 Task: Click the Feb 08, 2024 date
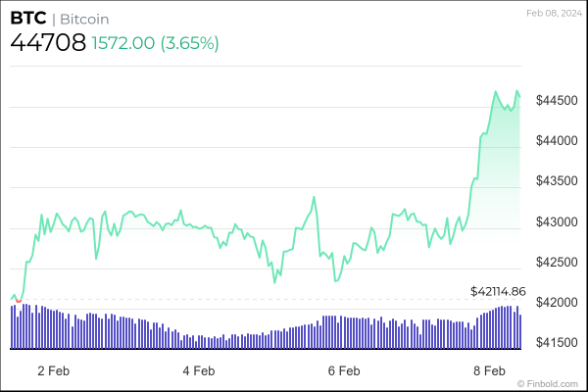point(553,13)
